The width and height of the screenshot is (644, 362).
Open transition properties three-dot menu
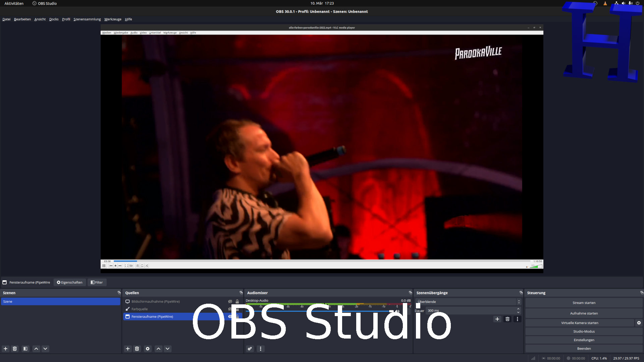point(518,319)
